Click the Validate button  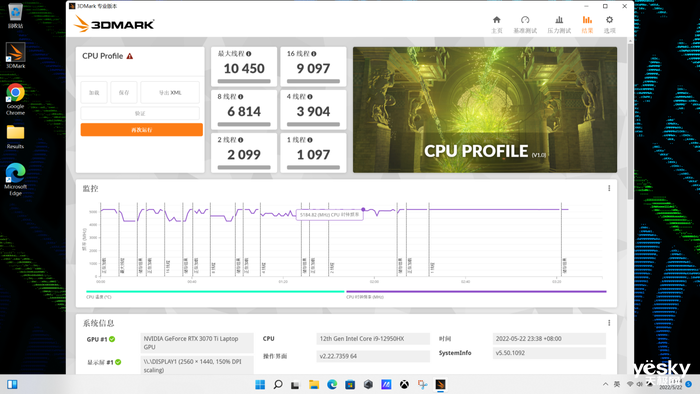(140, 113)
